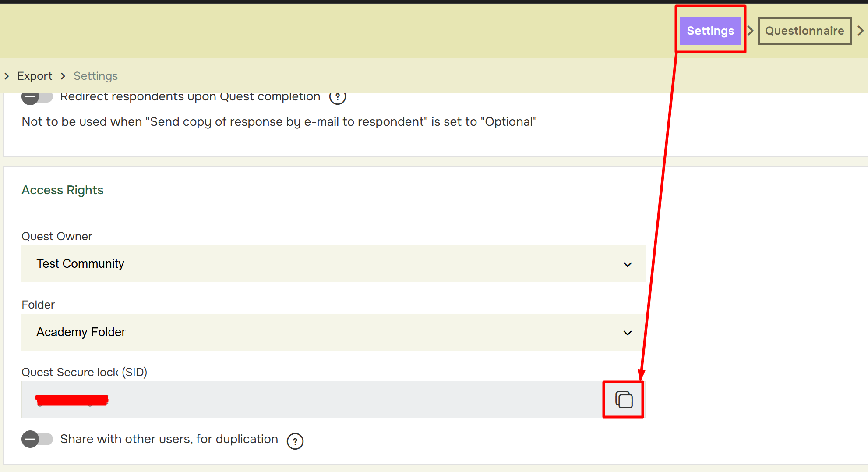Toggle redirect respondents upon Quest completion
The height and width of the screenshot is (472, 868).
[37, 97]
